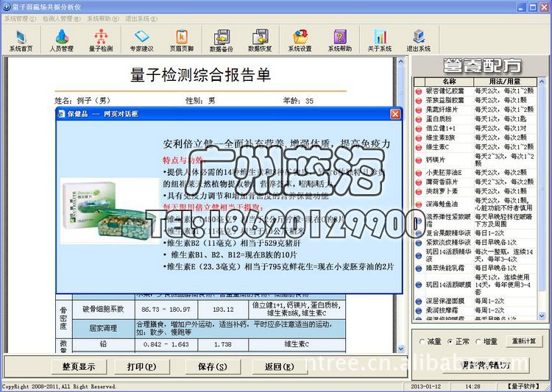Click the 193.12 value cell
552x392 pixels.
coord(223,310)
